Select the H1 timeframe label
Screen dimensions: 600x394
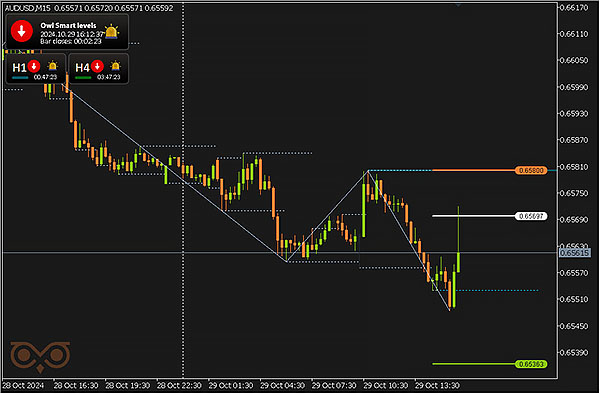19,68
